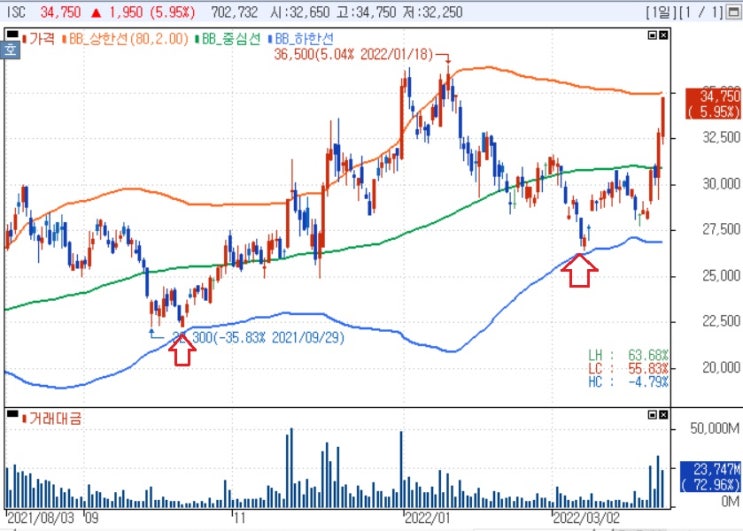Click the (-35.83% 2021/09/29) low label
The image size is (743, 531).
point(279,338)
